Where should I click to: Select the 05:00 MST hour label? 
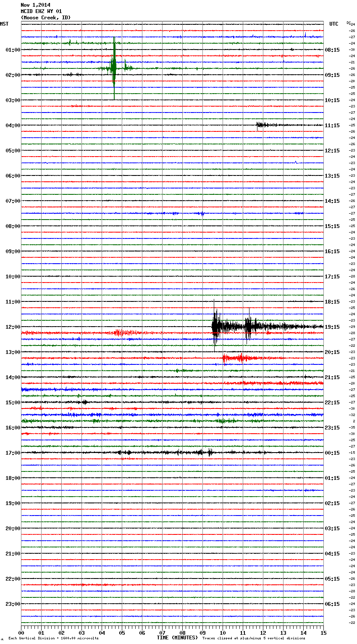(x=13, y=150)
